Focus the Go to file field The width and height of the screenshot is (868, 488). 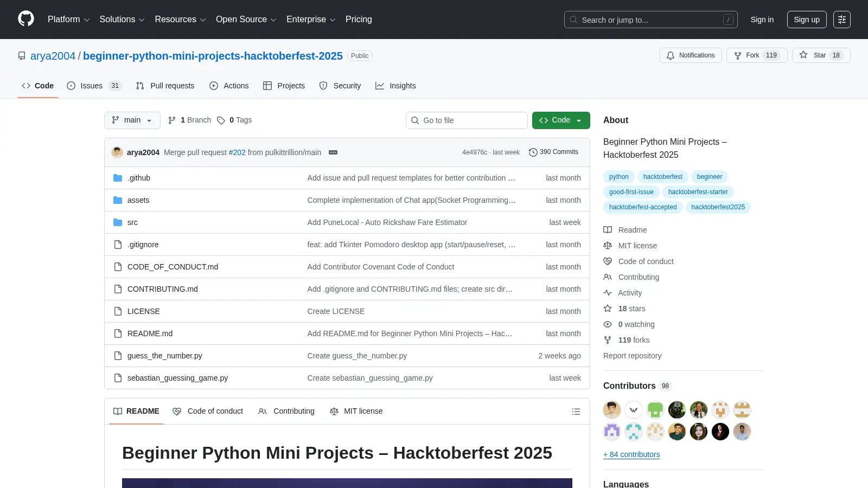pos(467,120)
